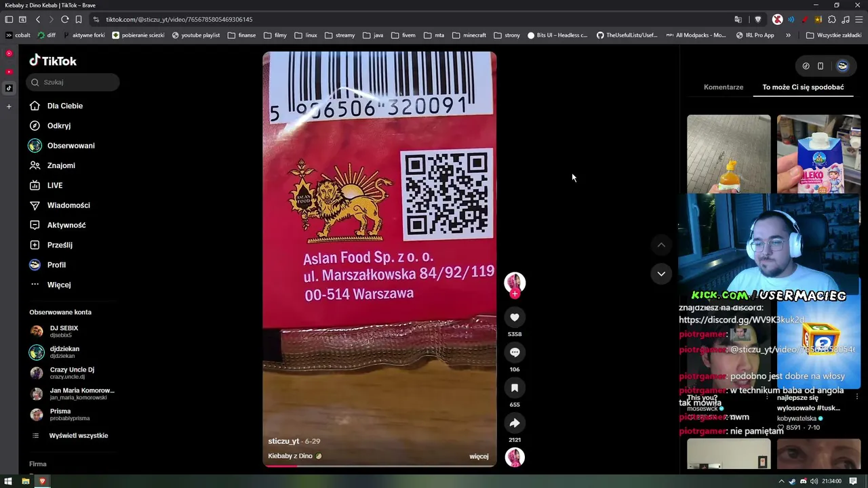Click the coin icon in top-right pill

coord(806,66)
